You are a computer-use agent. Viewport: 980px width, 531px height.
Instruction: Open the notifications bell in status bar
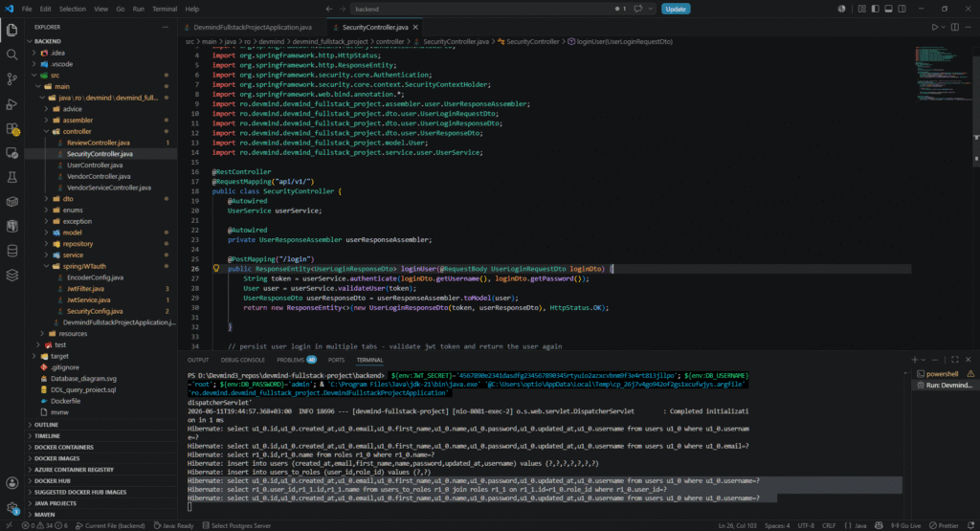[x=970, y=525]
